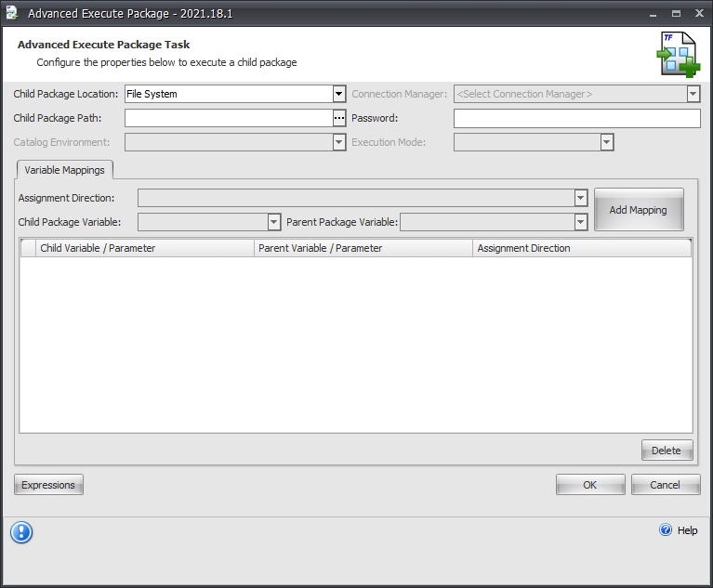Open the Child Package Location dropdown
The height and width of the screenshot is (588, 713).
339,94
